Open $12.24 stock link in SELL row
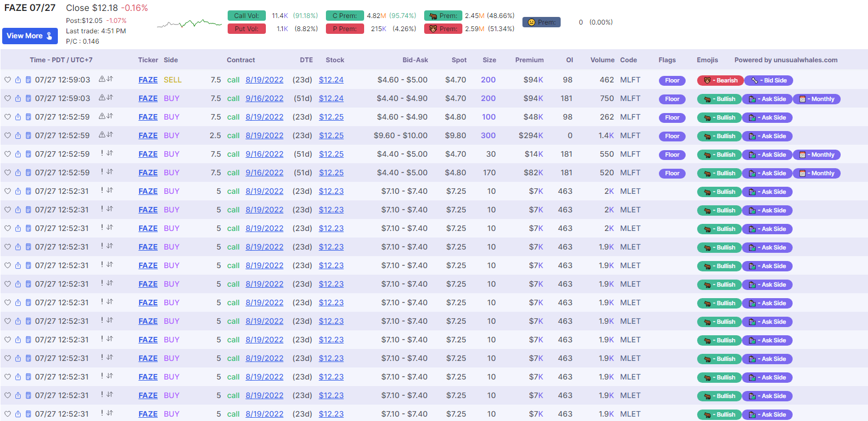Screen dimensions: 868x421 tap(331, 80)
